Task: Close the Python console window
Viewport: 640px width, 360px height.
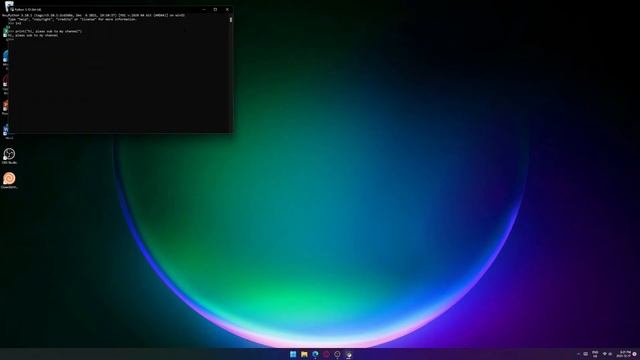Action: click(x=227, y=9)
